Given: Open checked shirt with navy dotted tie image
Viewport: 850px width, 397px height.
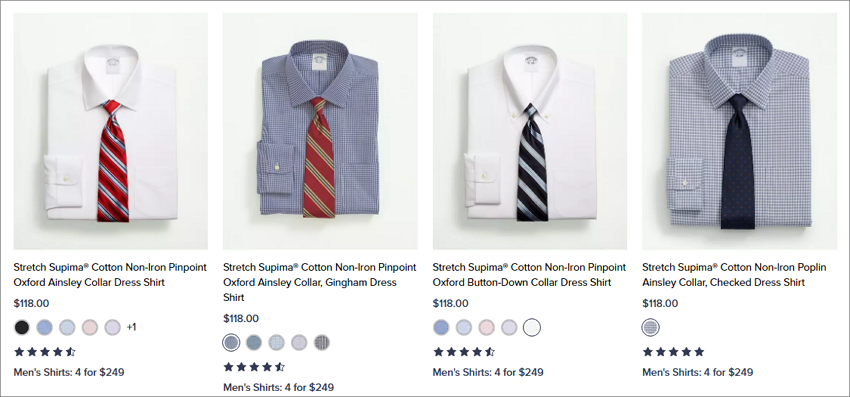Looking at the screenshot, I should click(x=739, y=131).
